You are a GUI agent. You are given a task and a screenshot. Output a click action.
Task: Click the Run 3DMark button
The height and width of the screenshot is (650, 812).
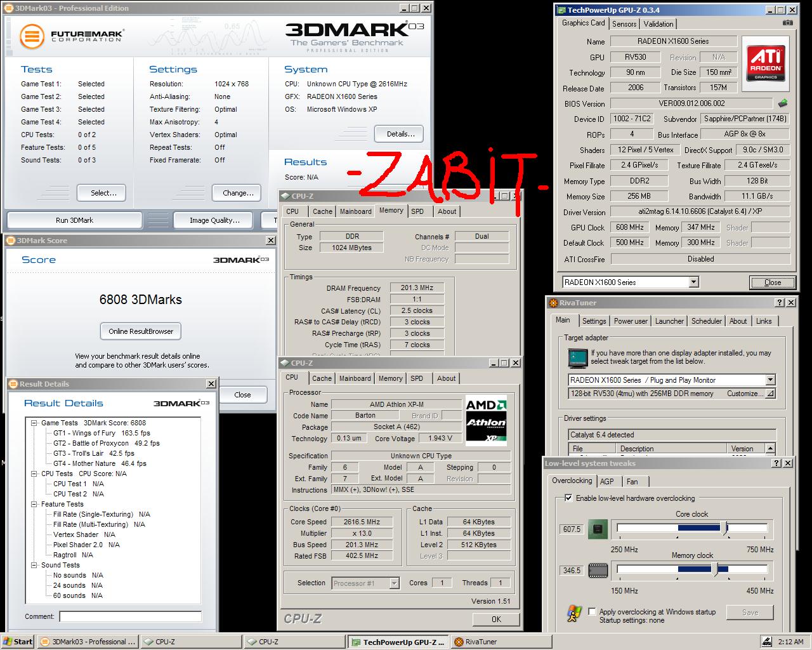point(74,220)
